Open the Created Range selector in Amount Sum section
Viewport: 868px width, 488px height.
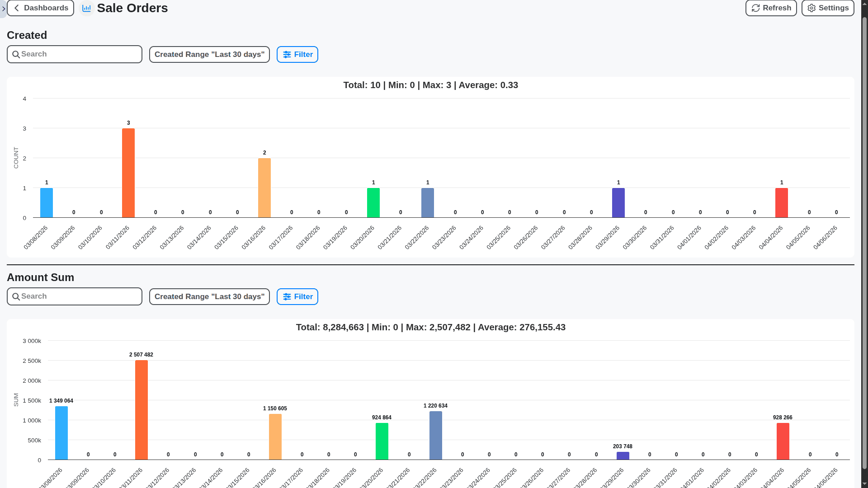pos(209,296)
